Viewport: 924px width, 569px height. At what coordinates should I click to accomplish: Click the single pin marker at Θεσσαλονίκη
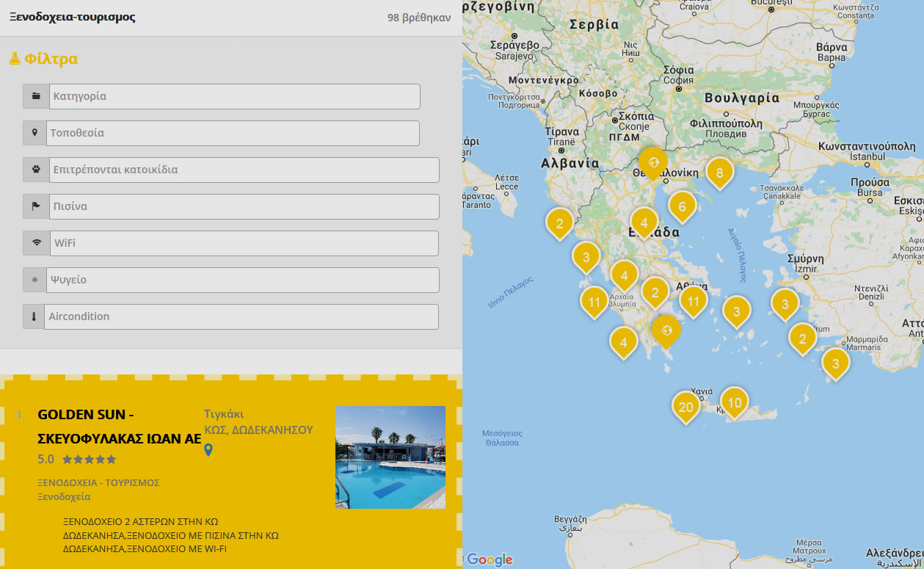click(652, 164)
